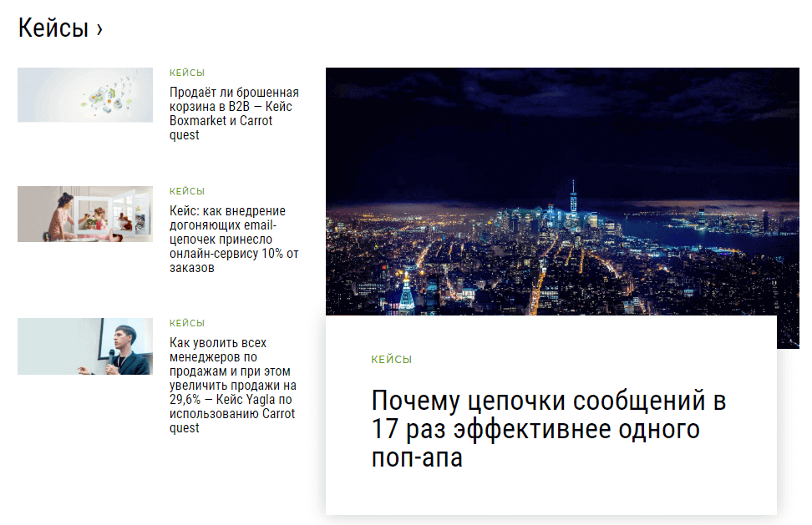812x525 pixels.
Task: Select the thumbnail with women at table
Action: pos(85,214)
